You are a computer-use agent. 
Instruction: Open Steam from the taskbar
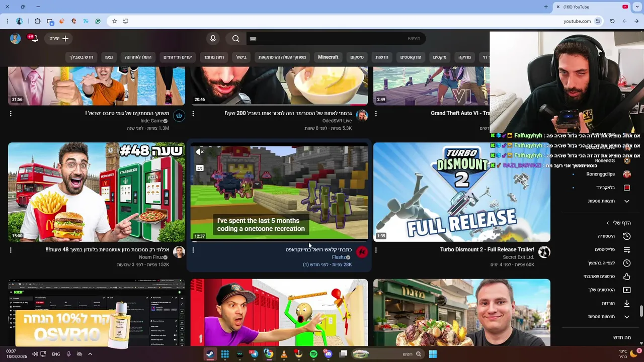tap(210, 354)
